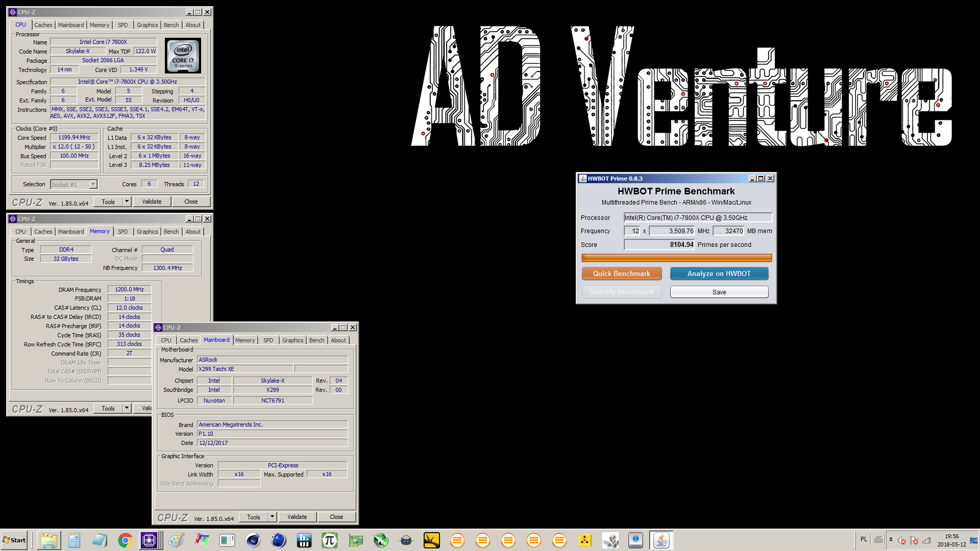Screen dimensions: 980x551
Task: Open Graphics tab in CPU-Z Memory window
Action: click(x=148, y=232)
